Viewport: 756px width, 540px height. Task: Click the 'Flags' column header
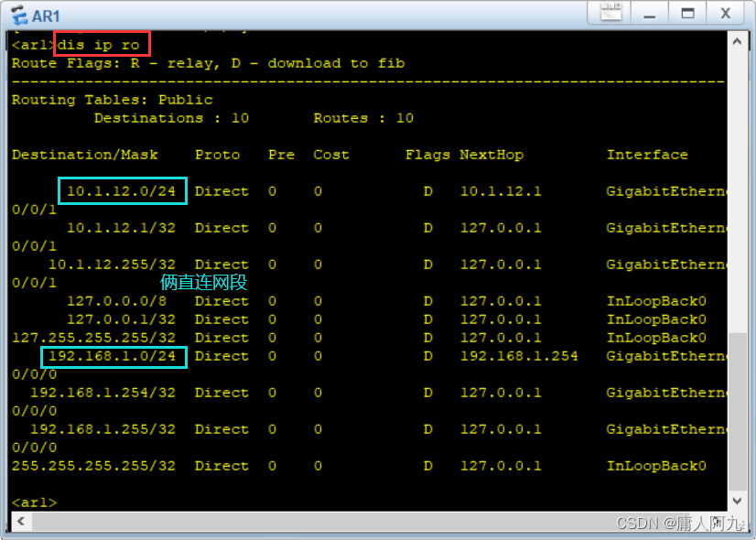427,155
